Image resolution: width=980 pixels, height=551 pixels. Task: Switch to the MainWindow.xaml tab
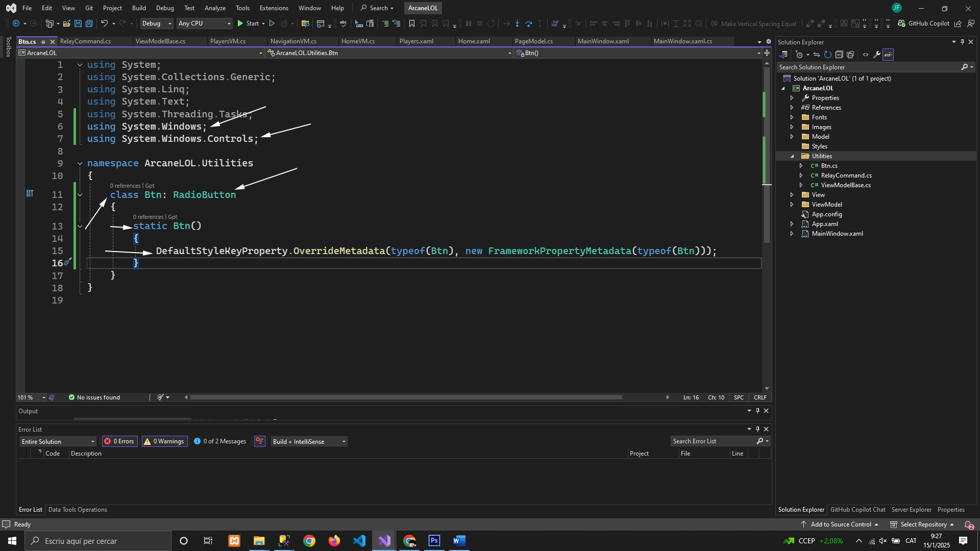(603, 41)
